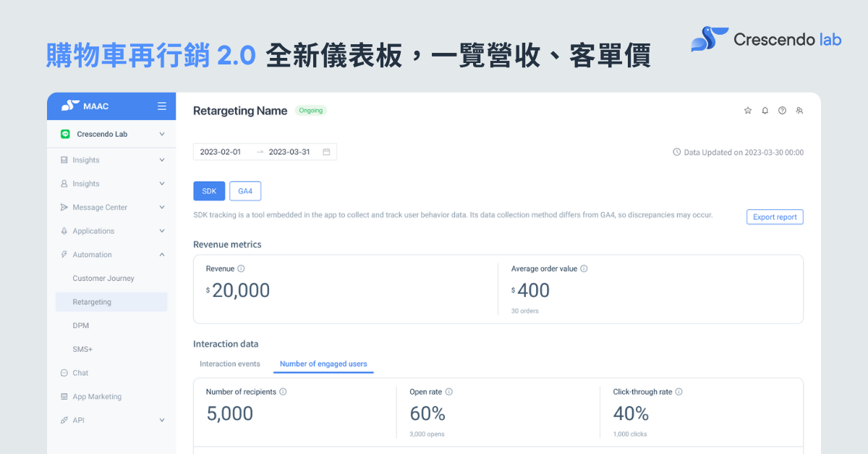
Task: Expand the Applications chevron
Action: tap(162, 231)
